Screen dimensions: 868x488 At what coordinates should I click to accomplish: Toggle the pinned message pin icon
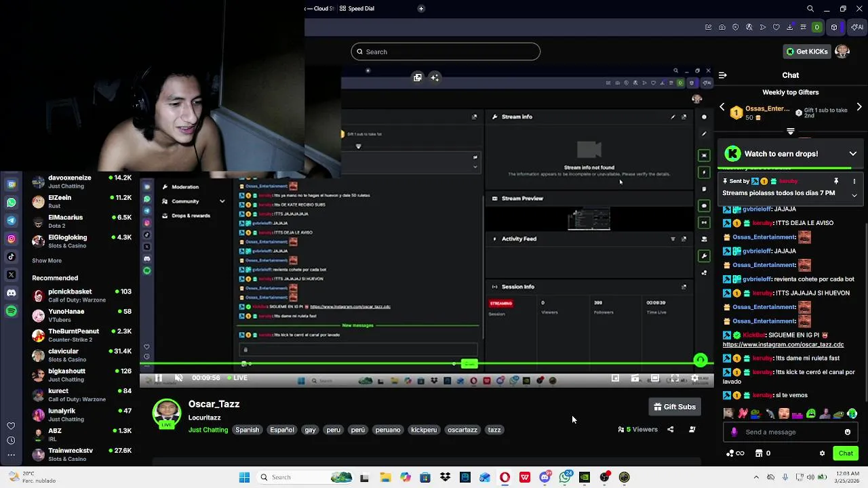point(836,181)
